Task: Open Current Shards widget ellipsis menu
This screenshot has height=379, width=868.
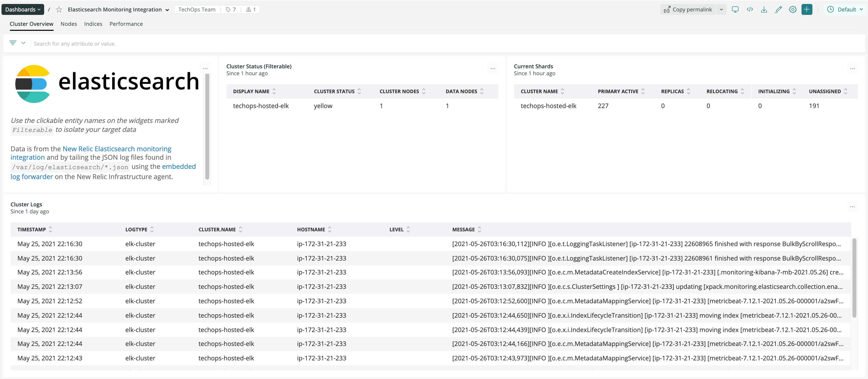Action: tap(852, 69)
